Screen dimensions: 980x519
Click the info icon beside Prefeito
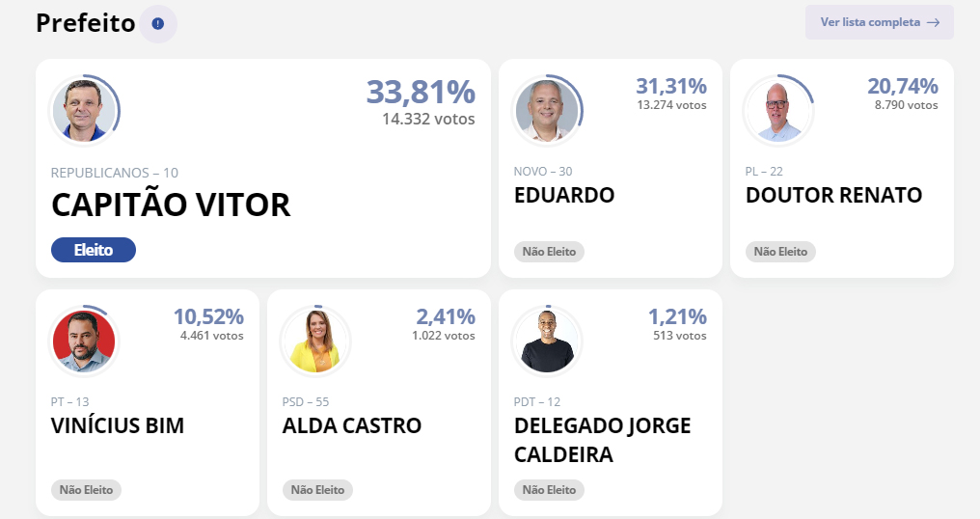pyautogui.click(x=158, y=23)
